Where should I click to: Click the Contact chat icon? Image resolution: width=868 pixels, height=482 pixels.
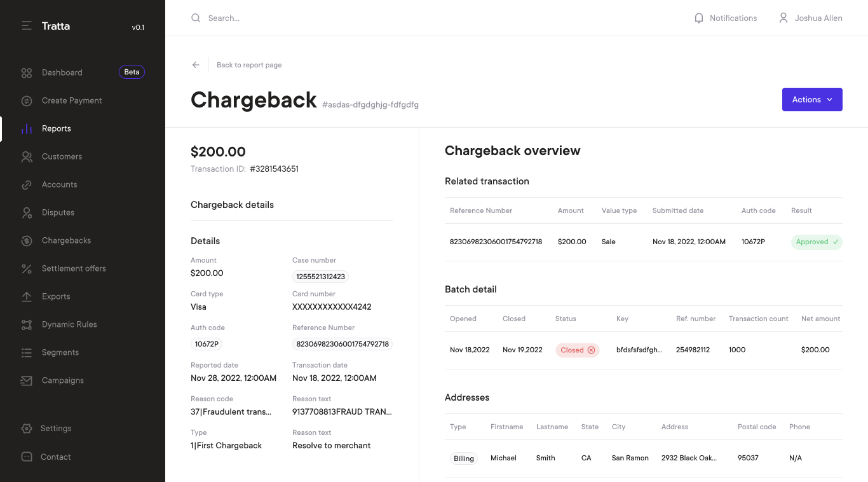(x=27, y=457)
